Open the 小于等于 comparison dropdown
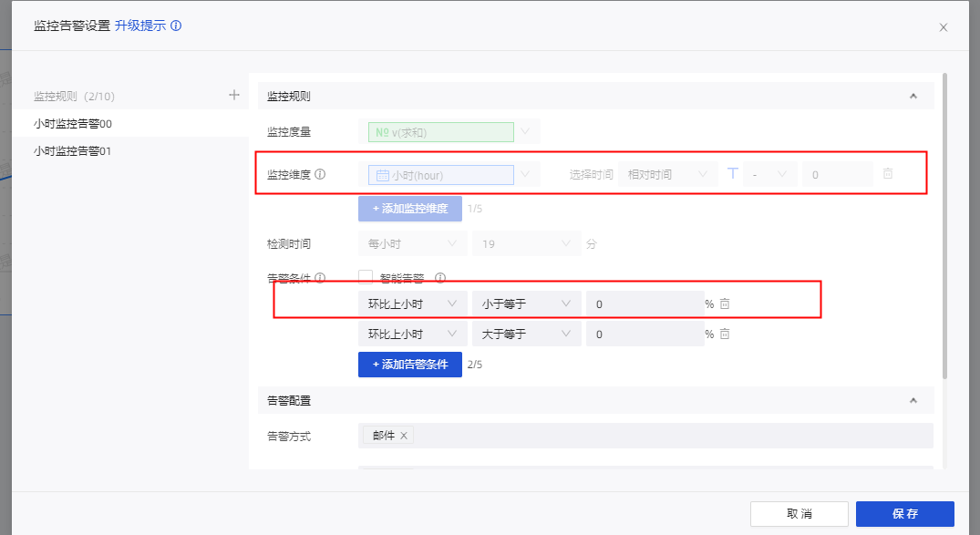 (x=526, y=304)
